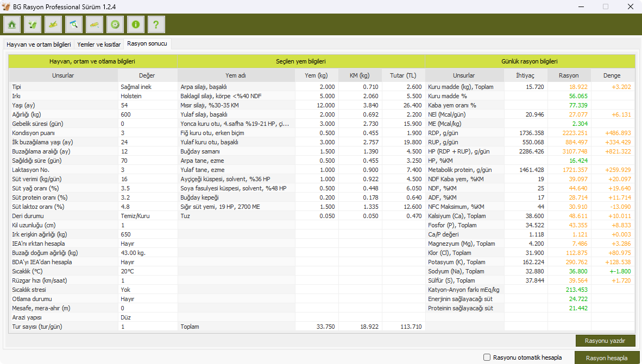The image size is (642, 364).
Task: Click the Tutar (TL) column header
Action: pyautogui.click(x=404, y=75)
